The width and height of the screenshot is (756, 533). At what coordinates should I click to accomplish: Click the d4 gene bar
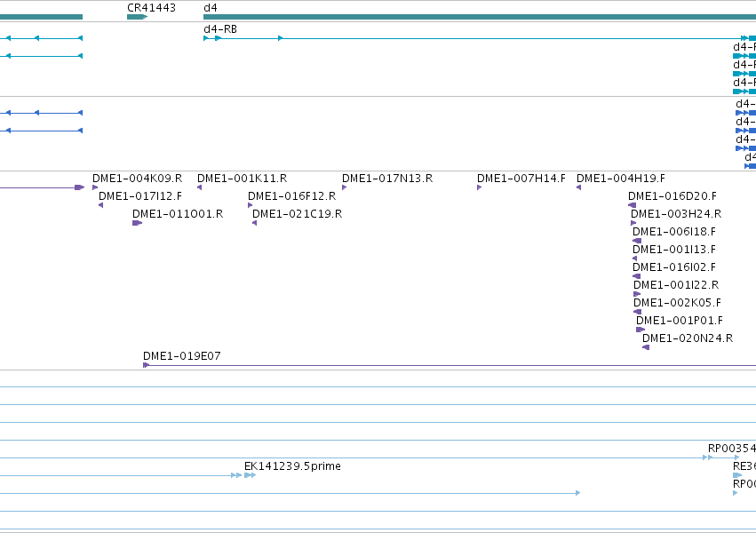pyautogui.click(x=480, y=17)
